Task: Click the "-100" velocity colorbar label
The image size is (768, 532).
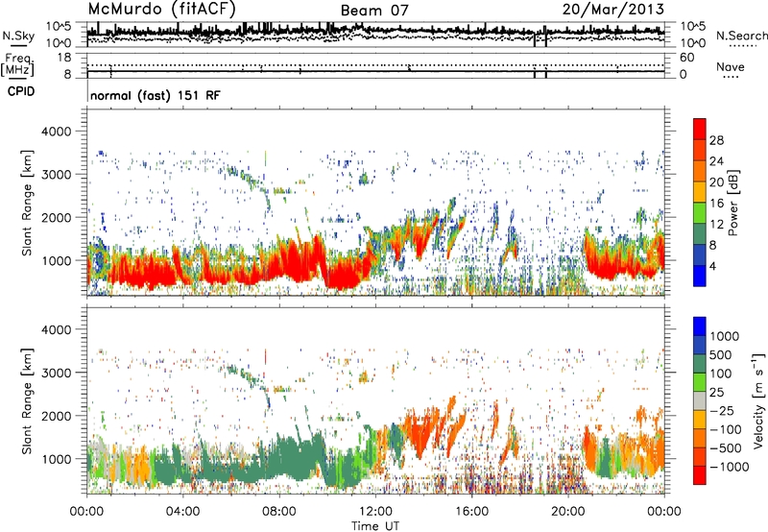Action: [x=726, y=429]
